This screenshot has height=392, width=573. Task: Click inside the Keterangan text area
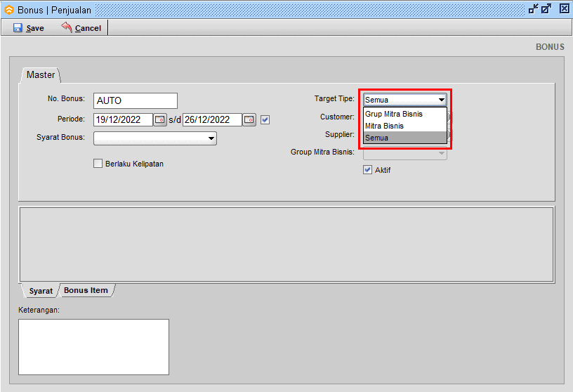[93, 346]
